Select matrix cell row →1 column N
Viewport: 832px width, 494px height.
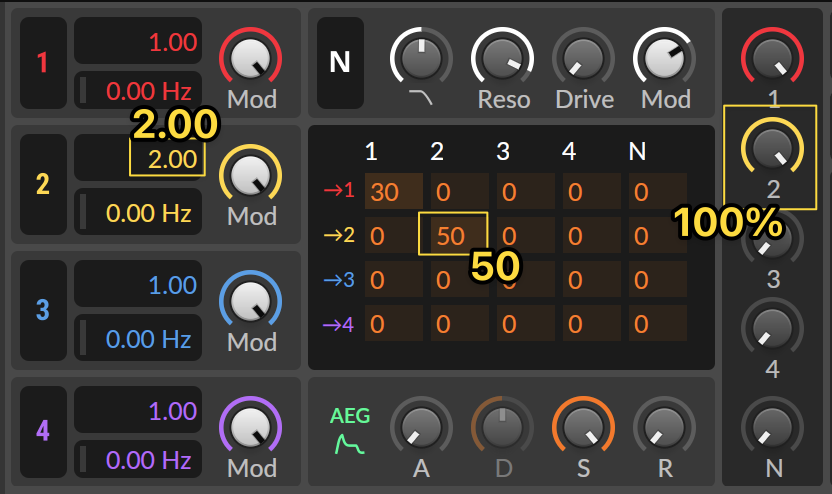coord(658,191)
